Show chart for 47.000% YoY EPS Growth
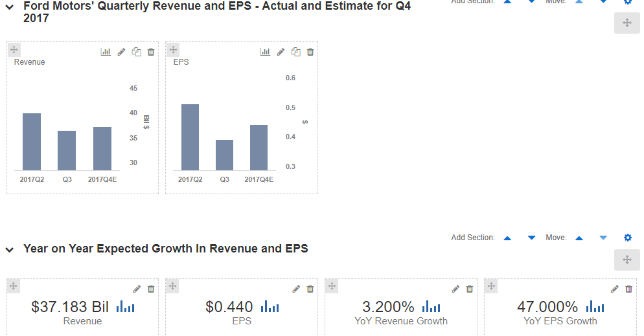Viewport: 644px width, 336px height. 595,306
